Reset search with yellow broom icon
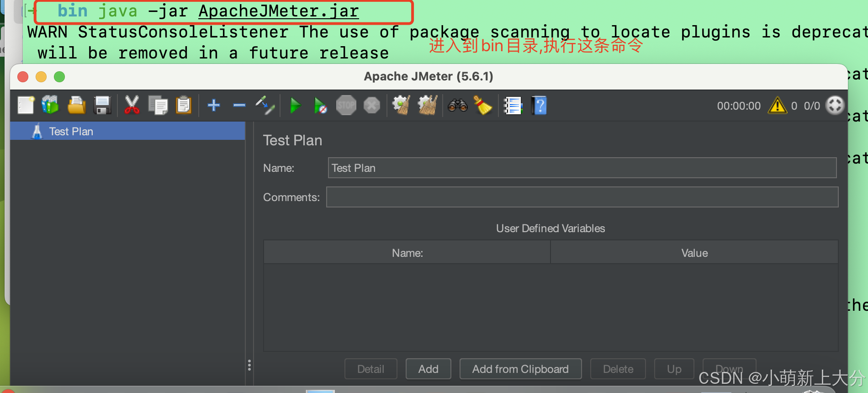This screenshot has height=393, width=868. tap(482, 106)
